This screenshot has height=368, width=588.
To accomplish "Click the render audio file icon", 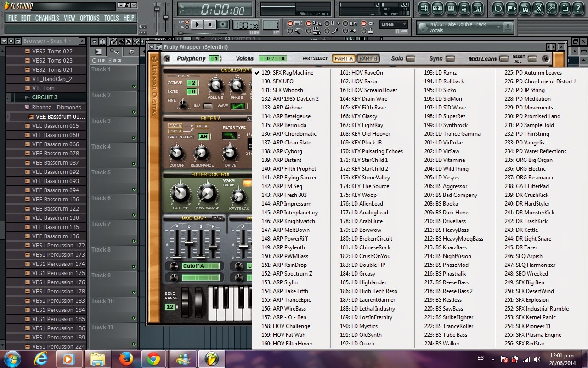I will [525, 8].
